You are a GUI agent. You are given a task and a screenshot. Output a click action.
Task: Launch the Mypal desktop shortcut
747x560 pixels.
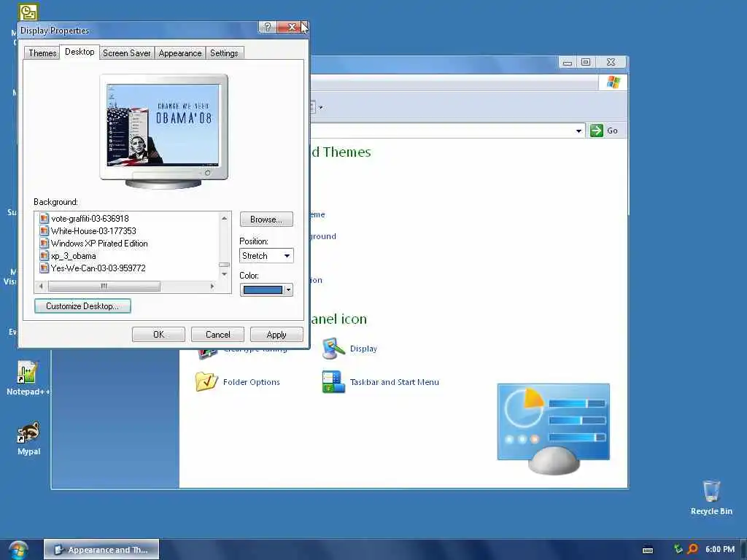[x=28, y=438]
